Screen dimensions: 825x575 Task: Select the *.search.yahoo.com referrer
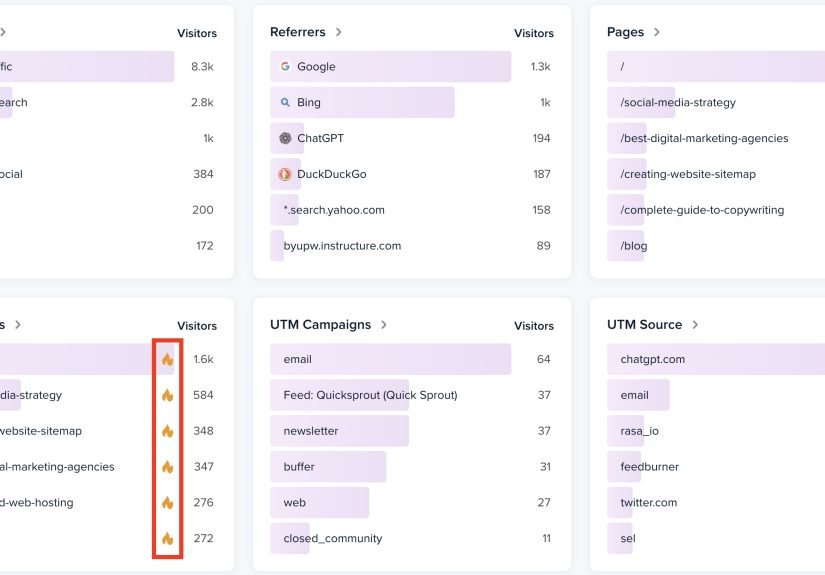(x=411, y=209)
